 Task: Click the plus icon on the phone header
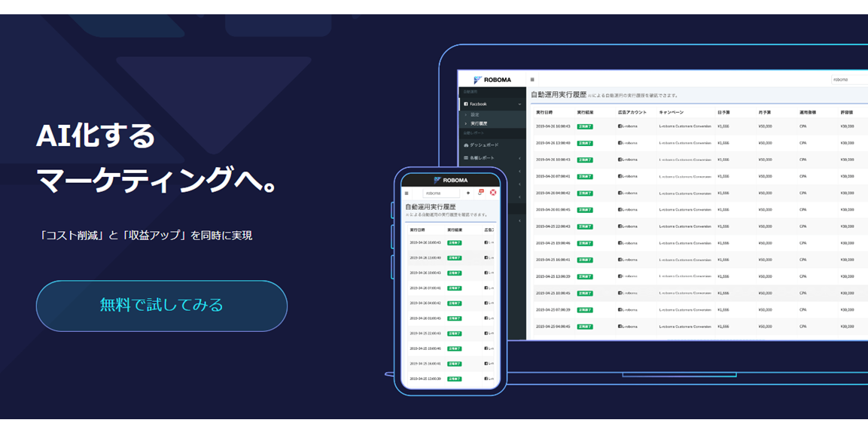(x=468, y=193)
